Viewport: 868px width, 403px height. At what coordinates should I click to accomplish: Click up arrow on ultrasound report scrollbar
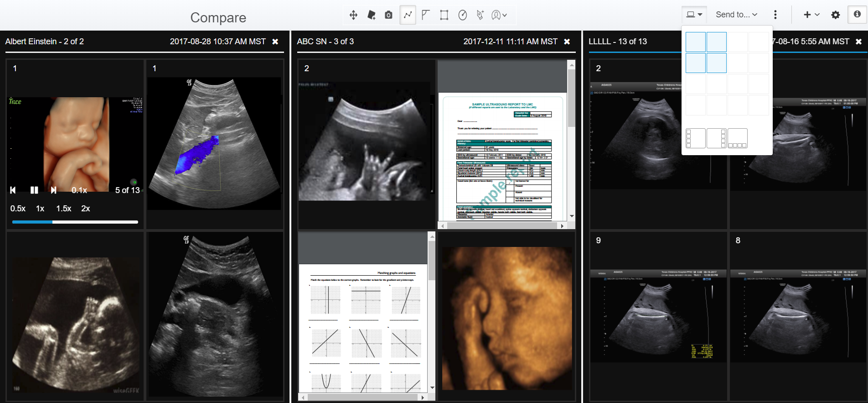click(572, 65)
